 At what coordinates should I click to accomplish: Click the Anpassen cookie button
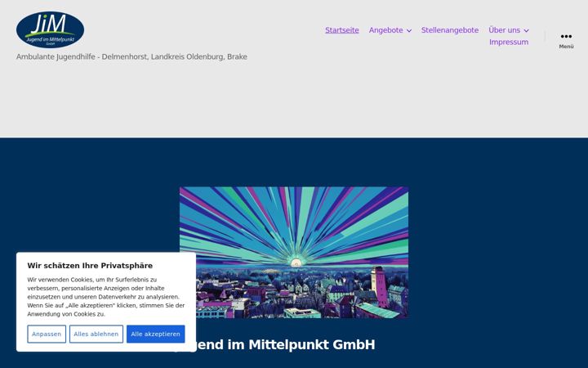click(47, 334)
